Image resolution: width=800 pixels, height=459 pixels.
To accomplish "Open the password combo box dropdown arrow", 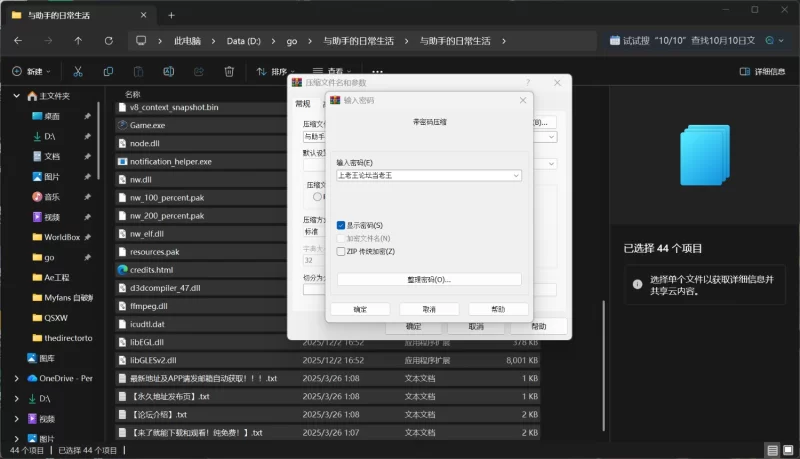I will point(516,175).
